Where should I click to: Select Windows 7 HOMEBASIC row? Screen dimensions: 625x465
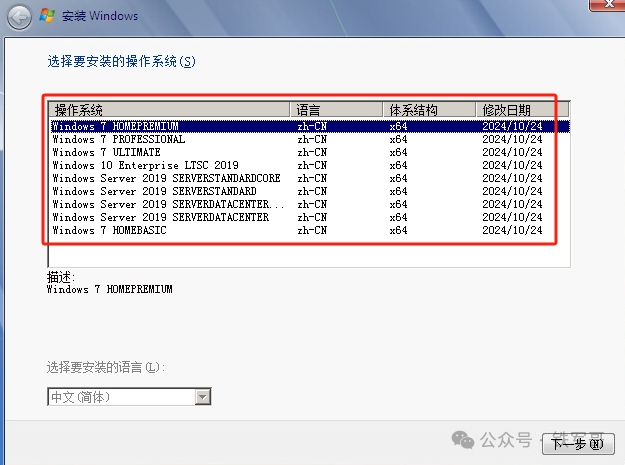[310, 230]
